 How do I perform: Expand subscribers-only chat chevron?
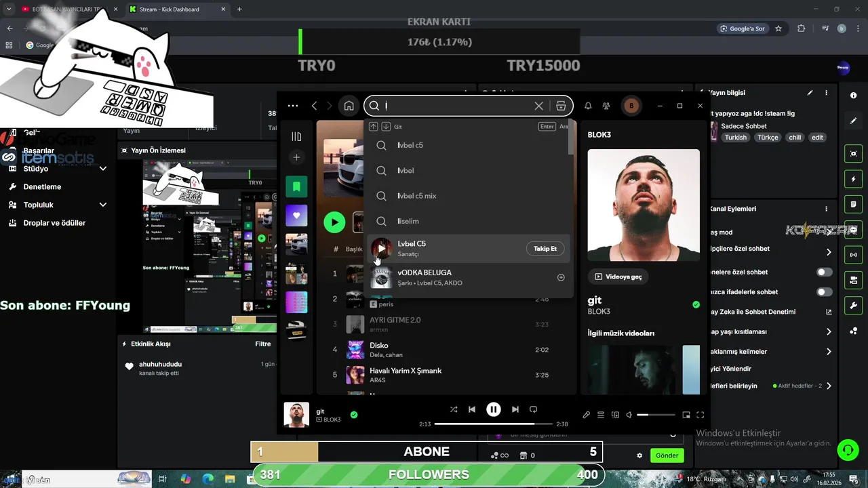[x=829, y=252]
